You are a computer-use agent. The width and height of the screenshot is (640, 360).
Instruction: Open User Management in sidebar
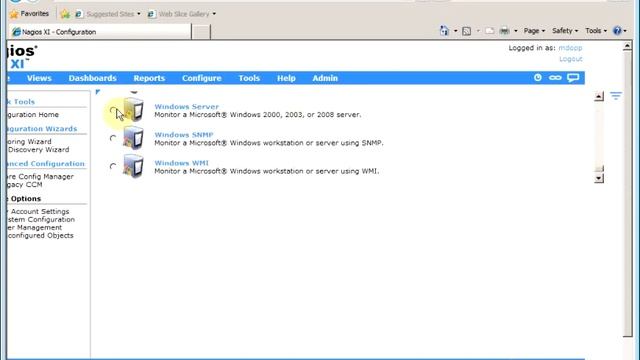(35, 227)
